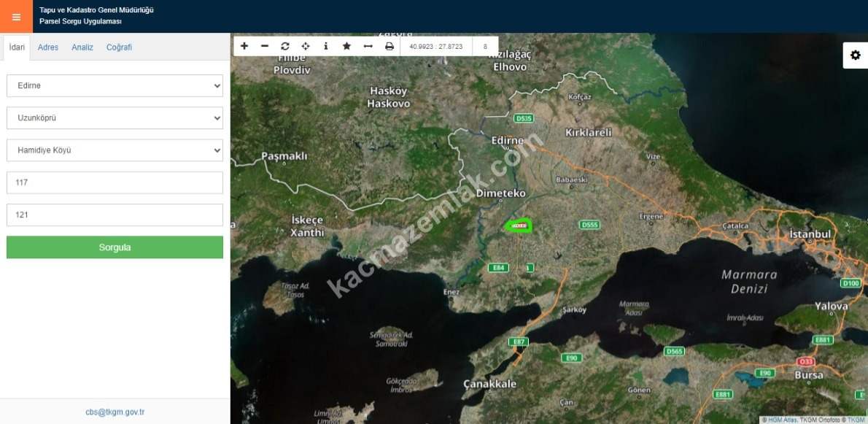This screenshot has height=424, width=868.
Task: Click the star favorites icon
Action: click(346, 46)
